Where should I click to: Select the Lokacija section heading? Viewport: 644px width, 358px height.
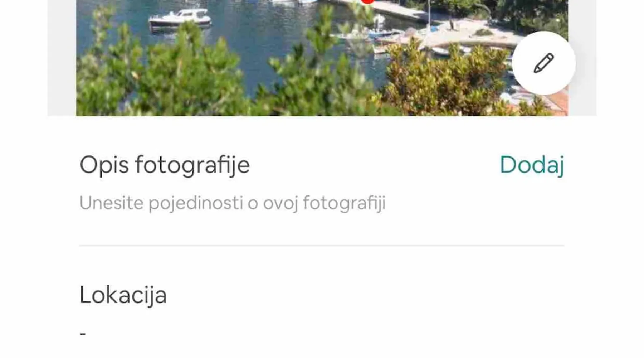[123, 295]
